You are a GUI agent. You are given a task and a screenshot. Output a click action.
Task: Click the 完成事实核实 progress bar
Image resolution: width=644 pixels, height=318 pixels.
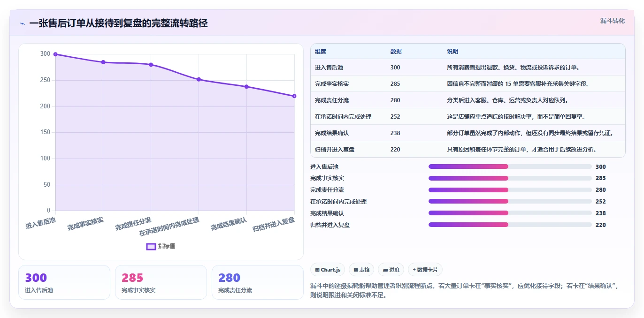[510, 178]
